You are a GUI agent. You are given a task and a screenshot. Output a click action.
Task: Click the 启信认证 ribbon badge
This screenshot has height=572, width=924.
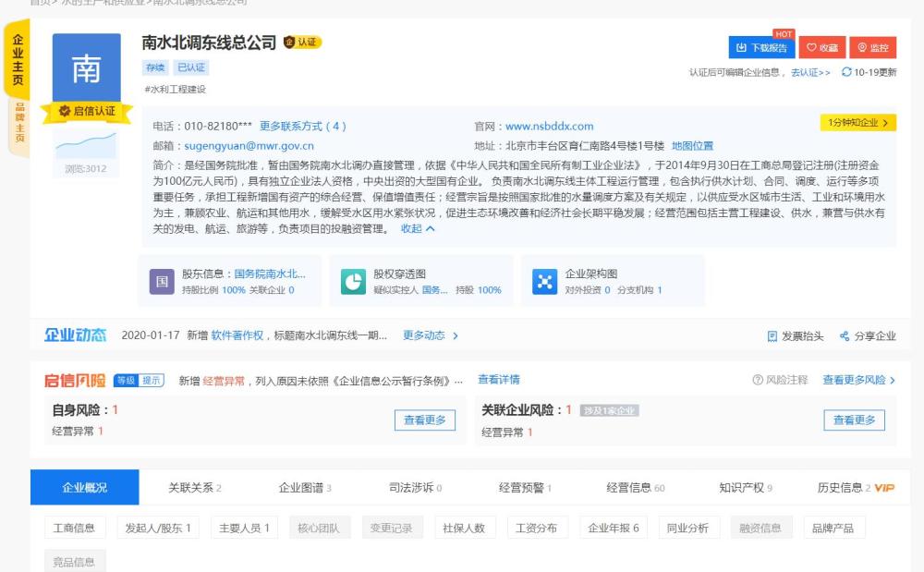87,111
